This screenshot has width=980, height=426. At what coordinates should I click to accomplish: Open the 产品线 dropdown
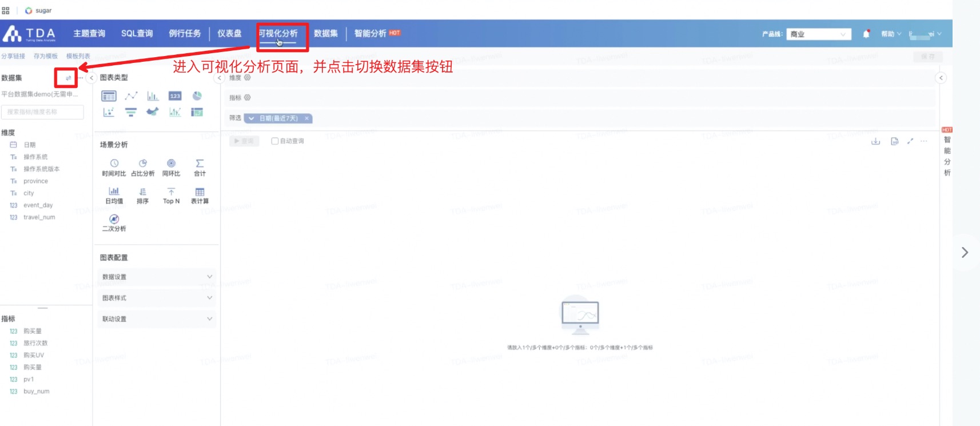[x=818, y=34]
